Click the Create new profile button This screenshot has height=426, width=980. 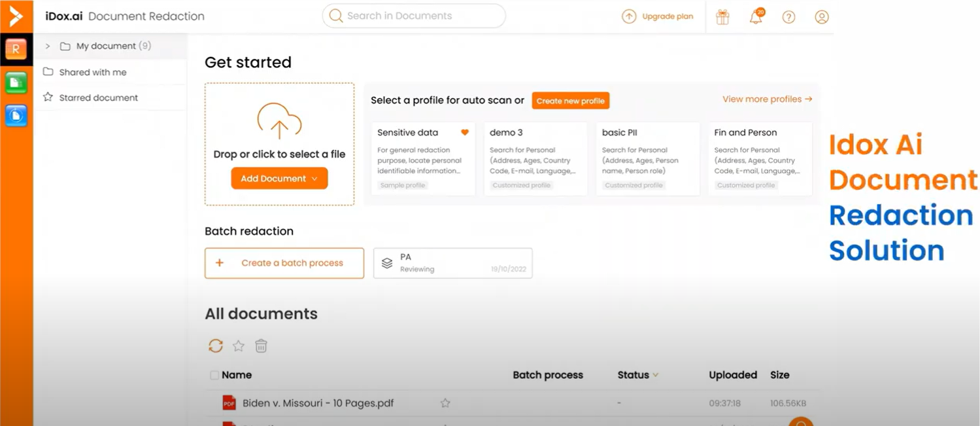pyautogui.click(x=570, y=100)
